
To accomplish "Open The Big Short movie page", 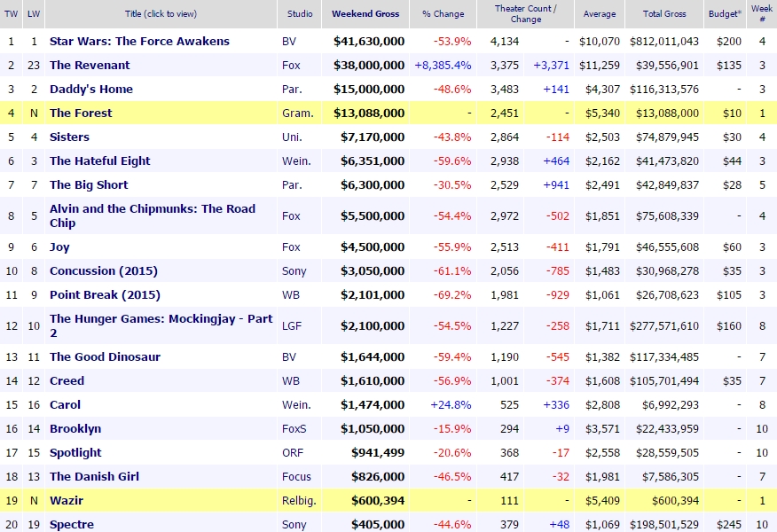I will coord(89,184).
